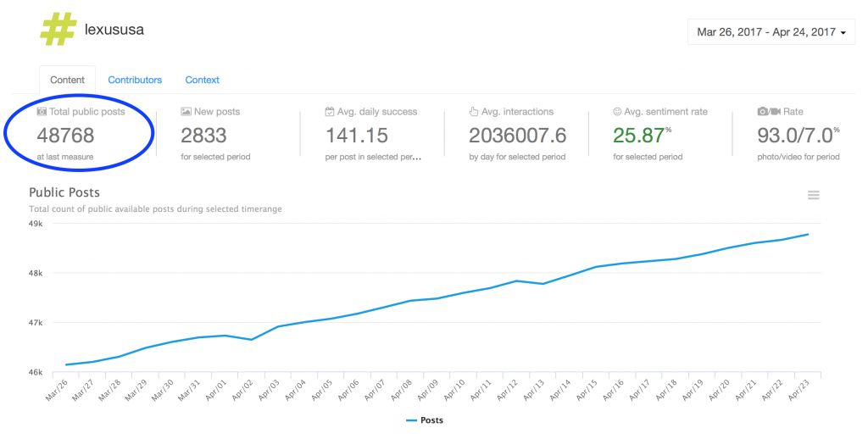
Task: Click the smiley icon beside Avg. sentiment rate
Action: (x=617, y=111)
